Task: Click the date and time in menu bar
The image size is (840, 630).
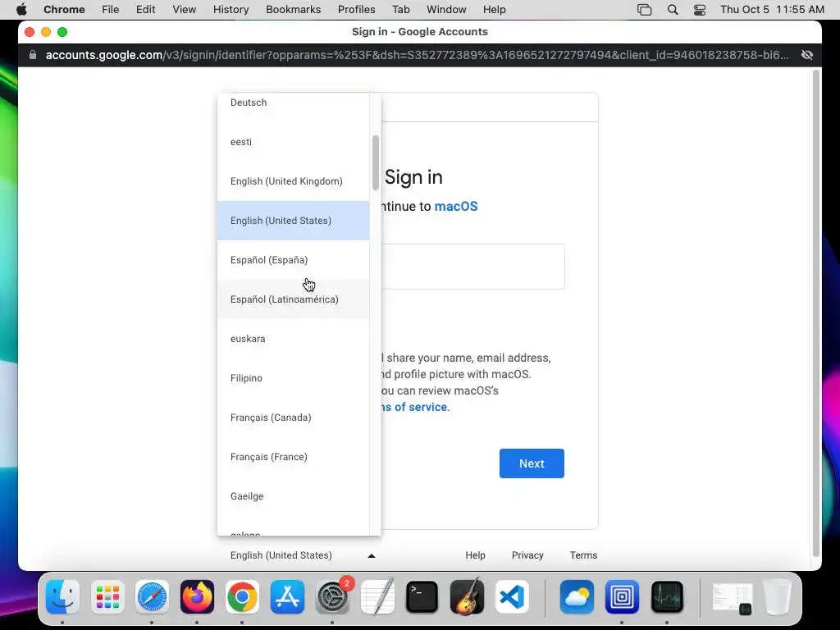Action: pos(772,10)
